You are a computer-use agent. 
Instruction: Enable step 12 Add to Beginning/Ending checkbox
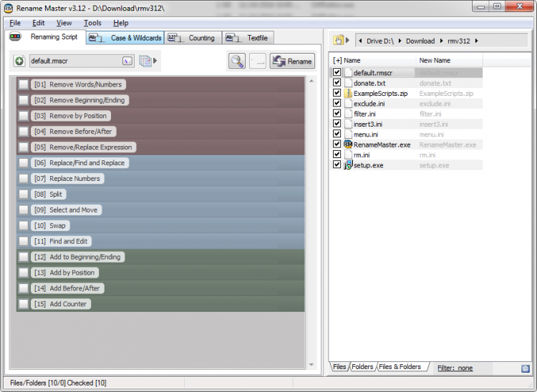point(24,257)
